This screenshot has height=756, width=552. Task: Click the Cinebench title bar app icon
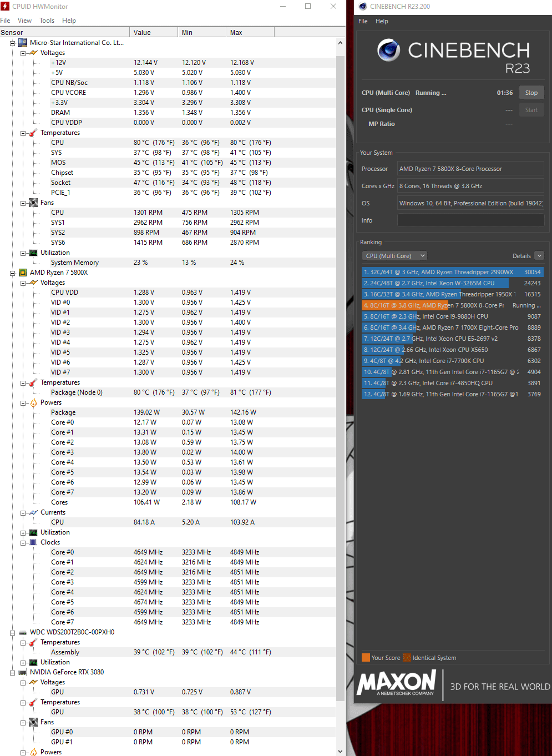click(363, 7)
